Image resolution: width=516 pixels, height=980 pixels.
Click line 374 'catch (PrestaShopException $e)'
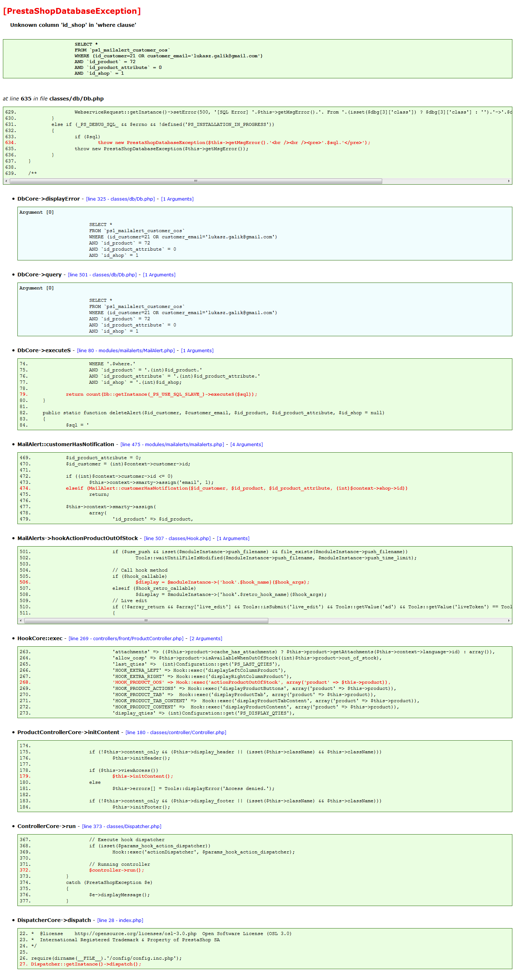click(x=109, y=882)
